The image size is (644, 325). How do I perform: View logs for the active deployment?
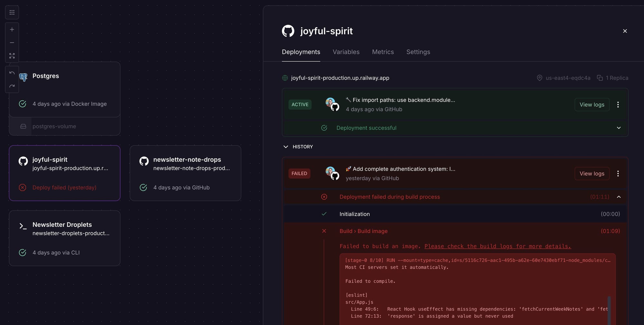[592, 105]
